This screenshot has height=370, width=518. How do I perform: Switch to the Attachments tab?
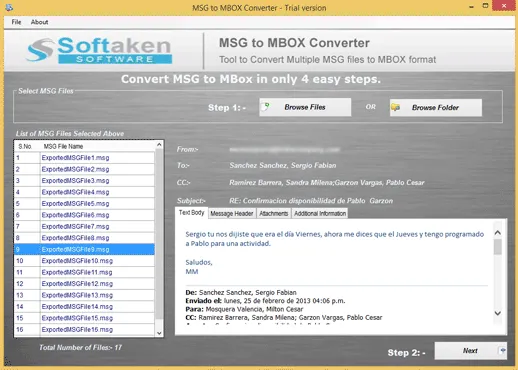coord(273,213)
